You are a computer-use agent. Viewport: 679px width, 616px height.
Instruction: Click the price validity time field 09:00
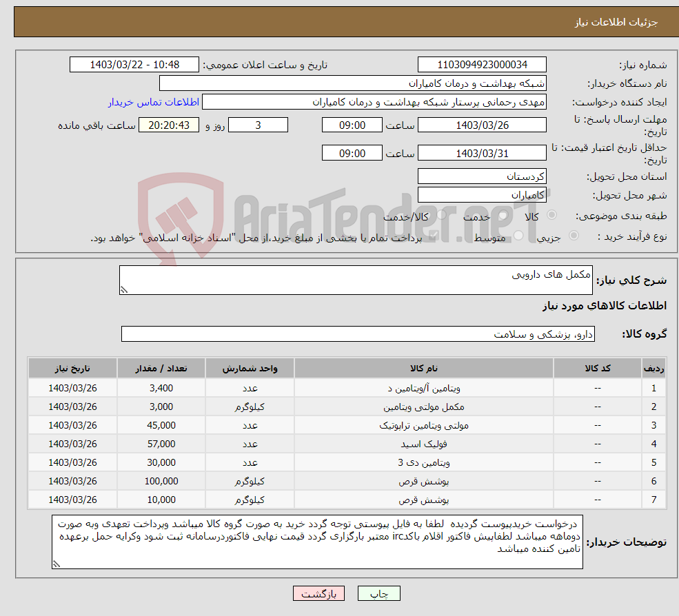tap(352, 153)
